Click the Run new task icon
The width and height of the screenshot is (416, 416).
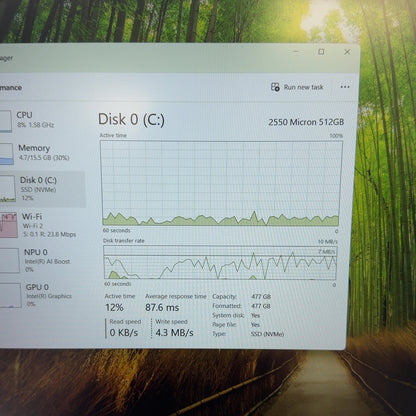tap(275, 87)
